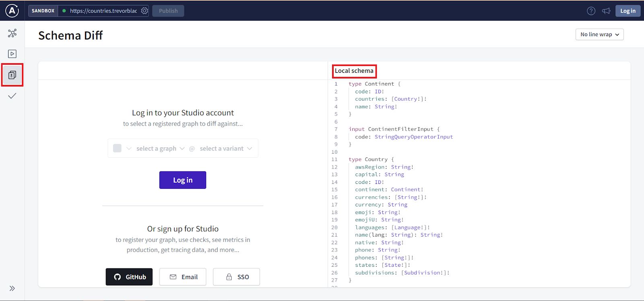Click line number 11 in gutter
Image resolution: width=644 pixels, height=301 pixels.
[334, 159]
